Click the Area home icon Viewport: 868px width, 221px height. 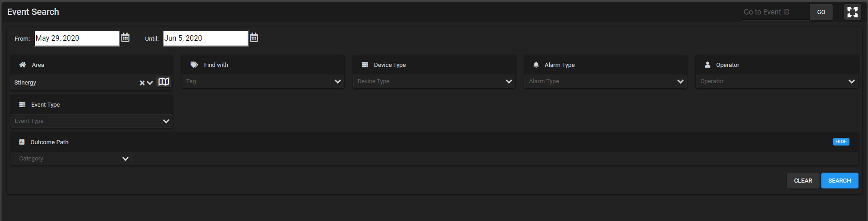coord(22,65)
